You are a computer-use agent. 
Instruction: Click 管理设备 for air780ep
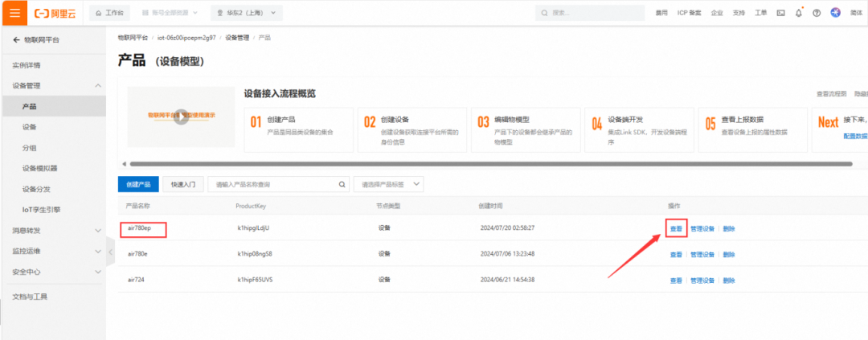click(702, 229)
